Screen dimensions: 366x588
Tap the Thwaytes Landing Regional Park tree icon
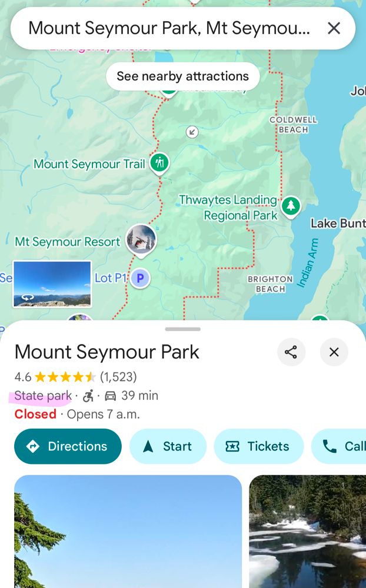(x=291, y=206)
